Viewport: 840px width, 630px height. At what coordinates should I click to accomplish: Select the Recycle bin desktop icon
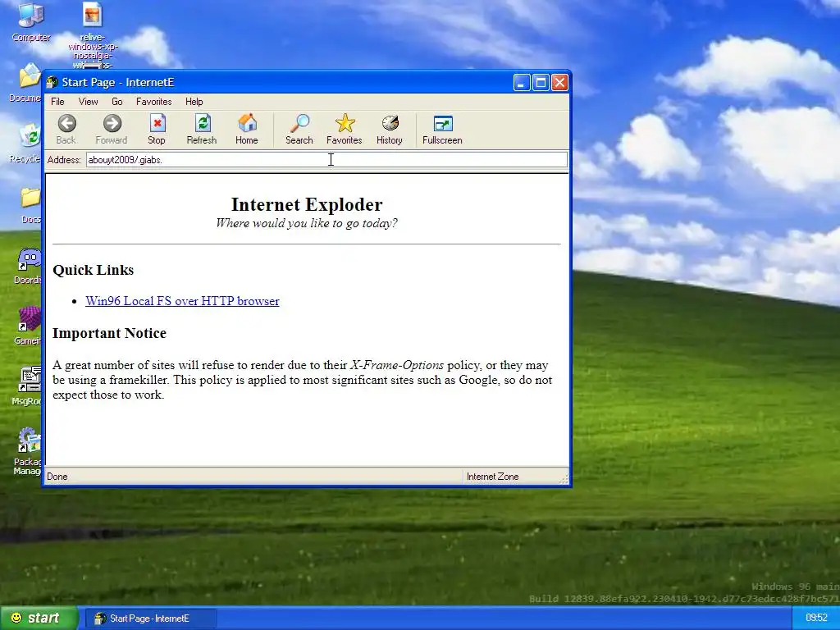coord(25,144)
